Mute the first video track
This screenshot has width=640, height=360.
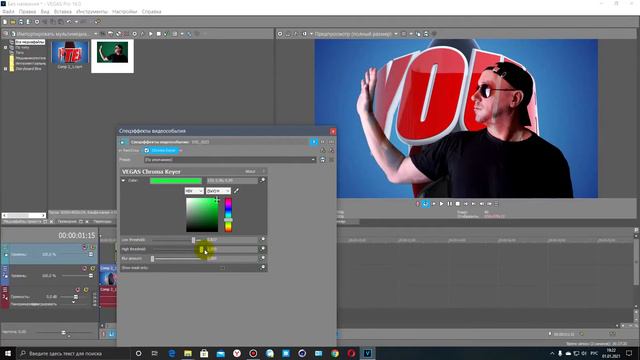(84, 247)
